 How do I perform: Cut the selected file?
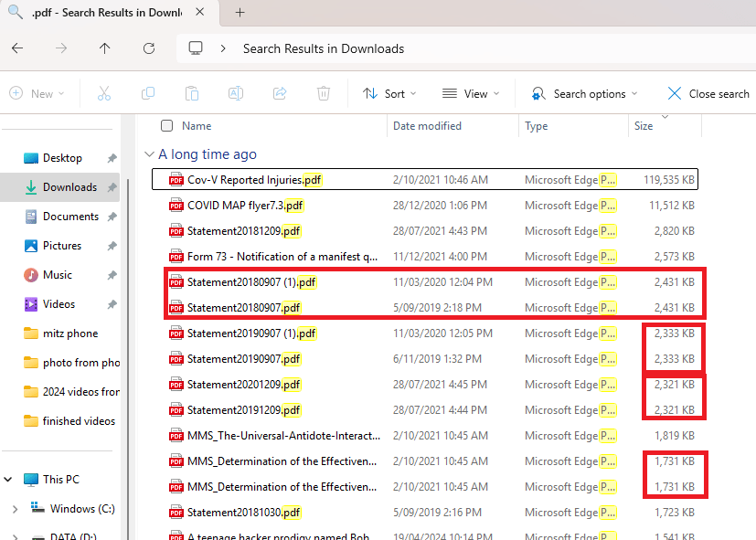[x=104, y=93]
